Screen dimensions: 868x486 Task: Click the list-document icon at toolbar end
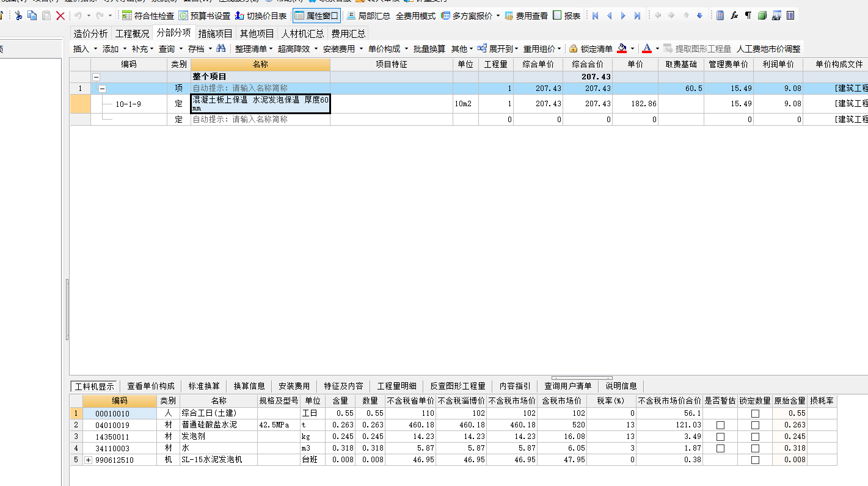790,16
